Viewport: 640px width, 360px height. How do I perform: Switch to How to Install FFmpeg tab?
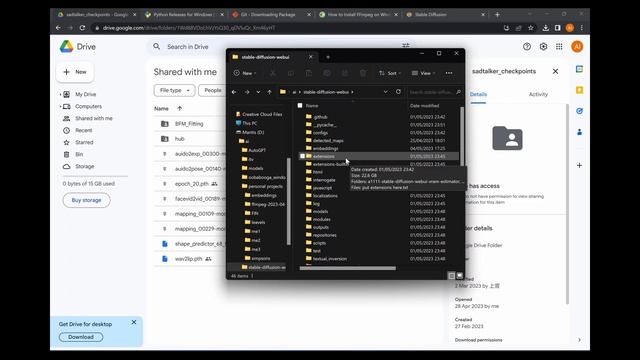[358, 15]
